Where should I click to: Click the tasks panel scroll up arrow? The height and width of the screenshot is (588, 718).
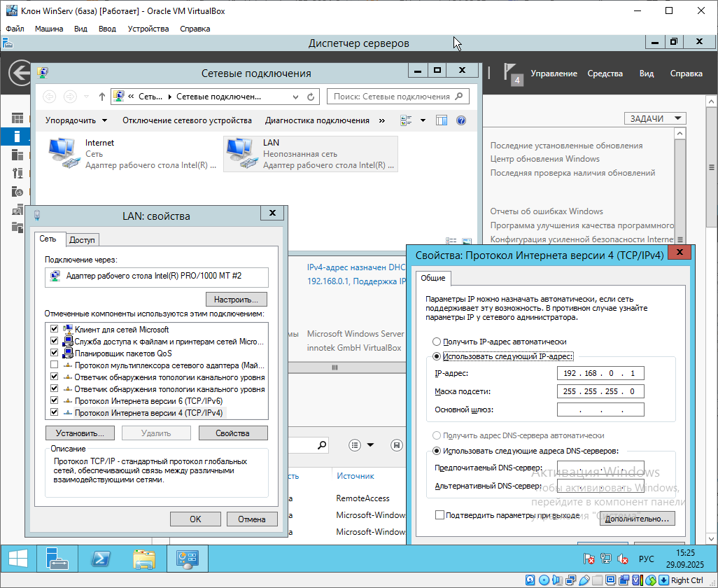click(680, 133)
